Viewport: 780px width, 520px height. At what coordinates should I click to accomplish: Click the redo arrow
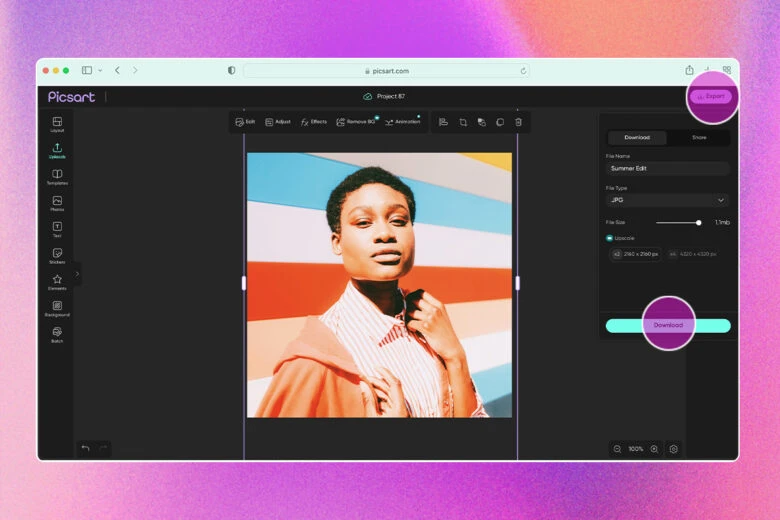pyautogui.click(x=103, y=448)
